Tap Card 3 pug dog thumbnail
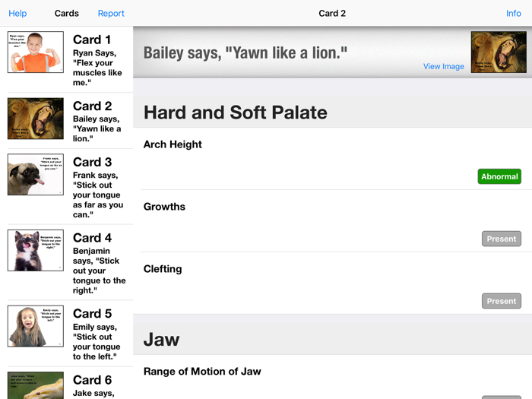This screenshot has width=532, height=399. point(35,175)
